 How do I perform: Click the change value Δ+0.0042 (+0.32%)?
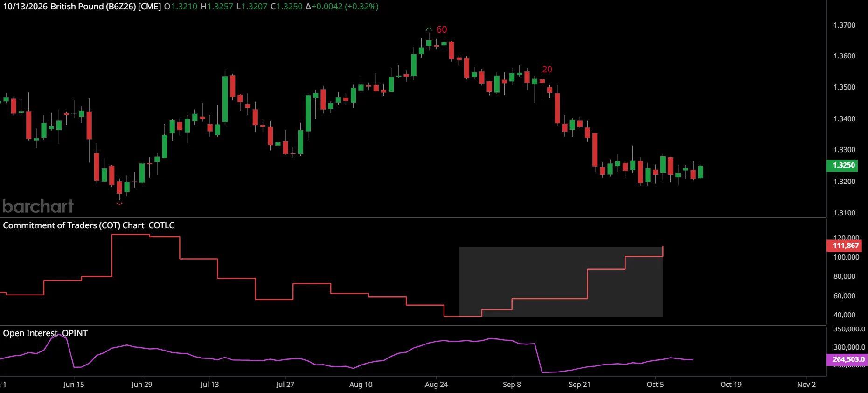[342, 7]
